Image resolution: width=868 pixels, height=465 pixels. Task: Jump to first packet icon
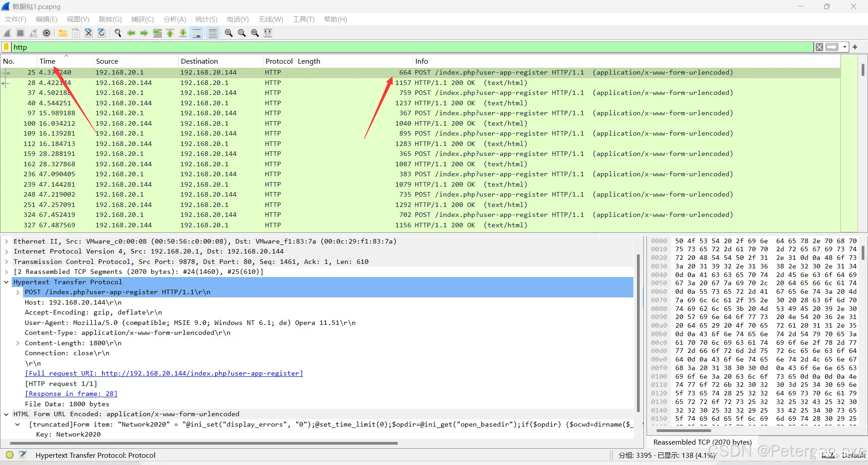point(170,33)
